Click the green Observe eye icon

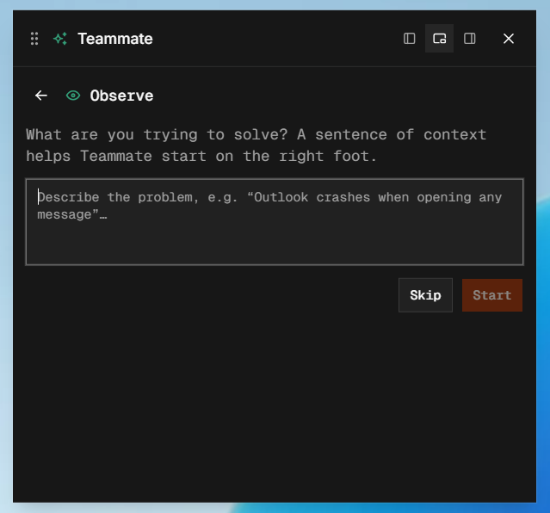73,95
